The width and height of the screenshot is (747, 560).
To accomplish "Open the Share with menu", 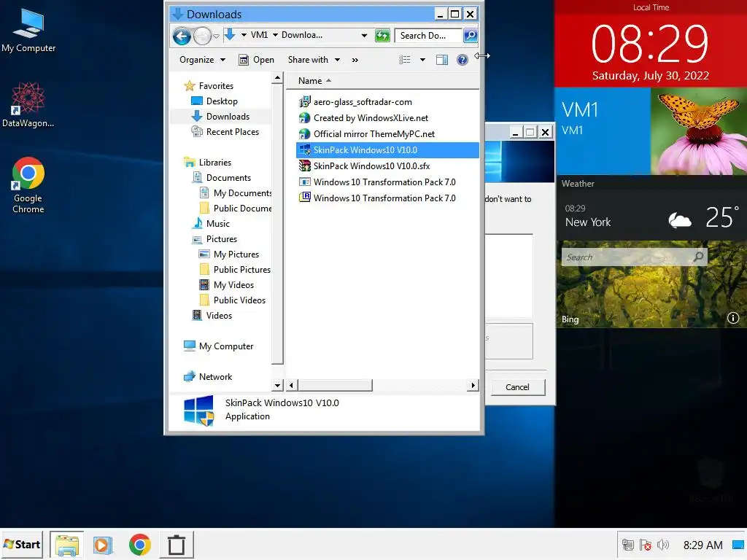I will pos(314,60).
